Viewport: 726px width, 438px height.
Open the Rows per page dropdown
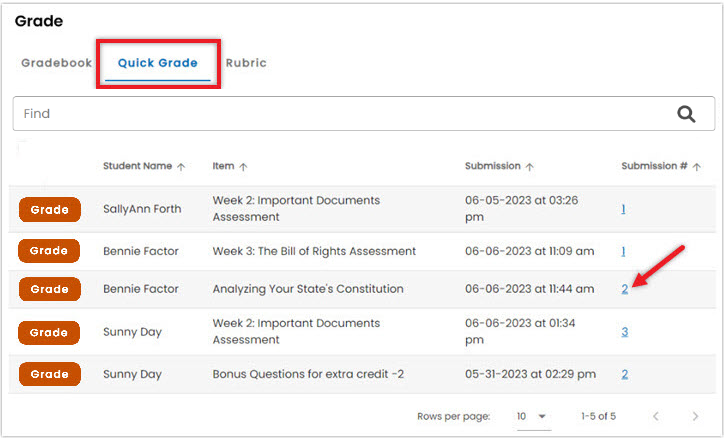pyautogui.click(x=532, y=417)
